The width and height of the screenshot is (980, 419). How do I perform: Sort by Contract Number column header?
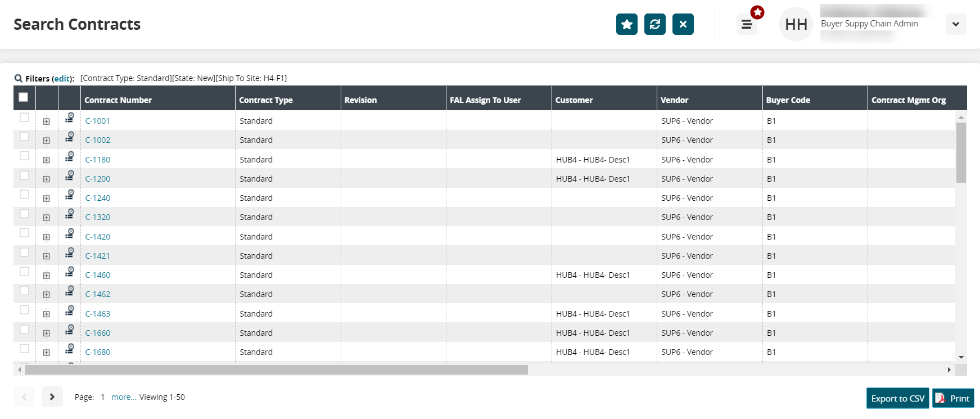tap(118, 100)
